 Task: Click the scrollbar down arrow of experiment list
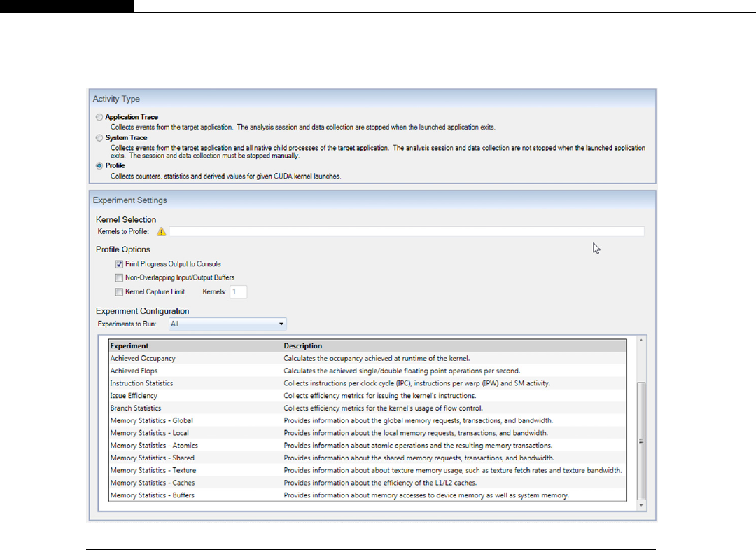tap(641, 505)
